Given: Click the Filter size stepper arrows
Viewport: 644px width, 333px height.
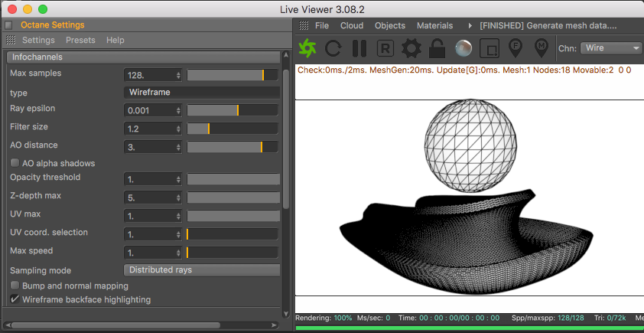Looking at the screenshot, I should click(x=178, y=129).
